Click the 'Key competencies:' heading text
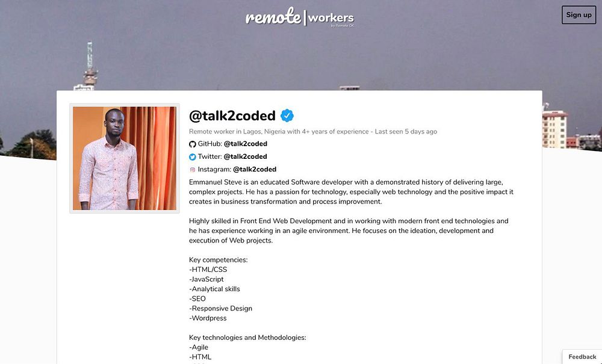This screenshot has width=602, height=364. pyautogui.click(x=218, y=260)
